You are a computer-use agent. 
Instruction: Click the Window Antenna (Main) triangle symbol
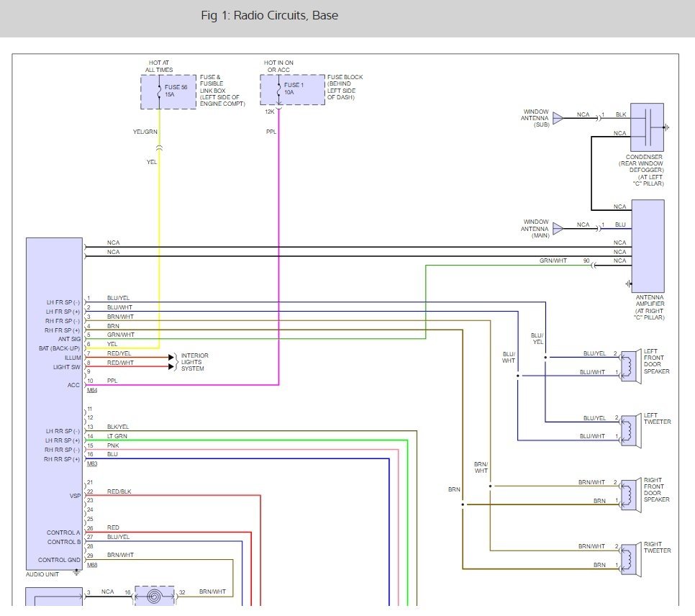click(x=558, y=228)
